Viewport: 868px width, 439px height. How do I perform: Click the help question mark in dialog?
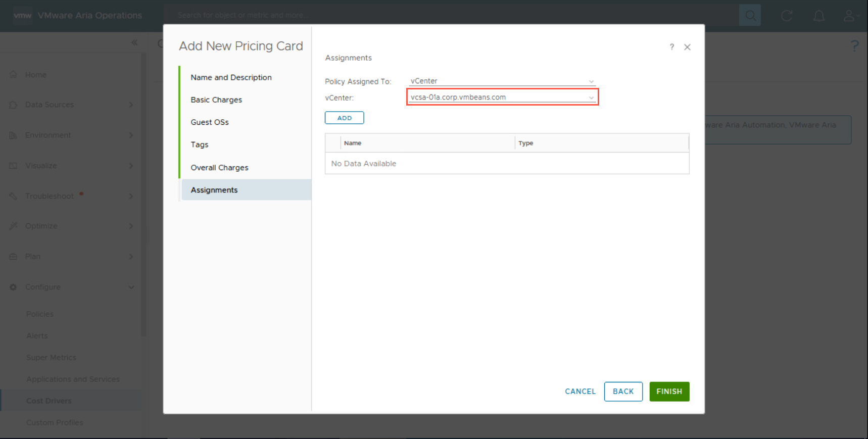click(x=671, y=47)
